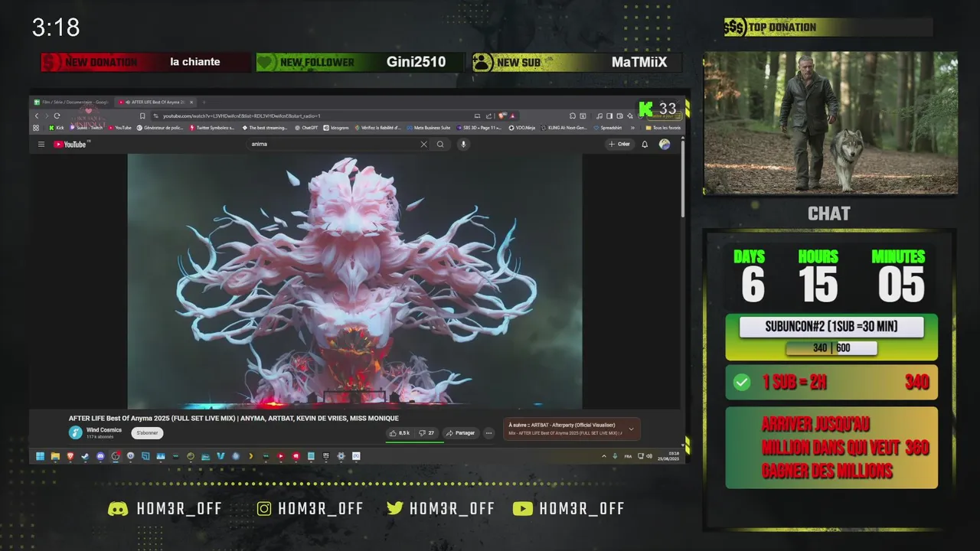Screen dimensions: 980x551
Task: Click the YouTube search magnifier button
Action: coord(440,144)
